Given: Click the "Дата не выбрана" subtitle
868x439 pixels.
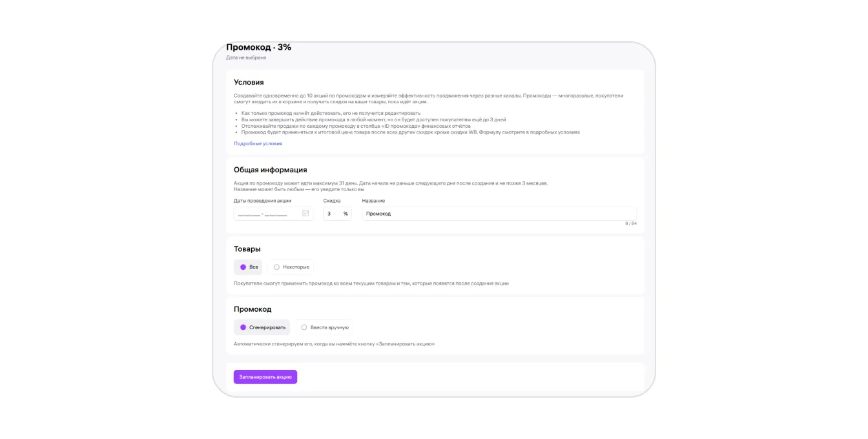Looking at the screenshot, I should [245, 57].
